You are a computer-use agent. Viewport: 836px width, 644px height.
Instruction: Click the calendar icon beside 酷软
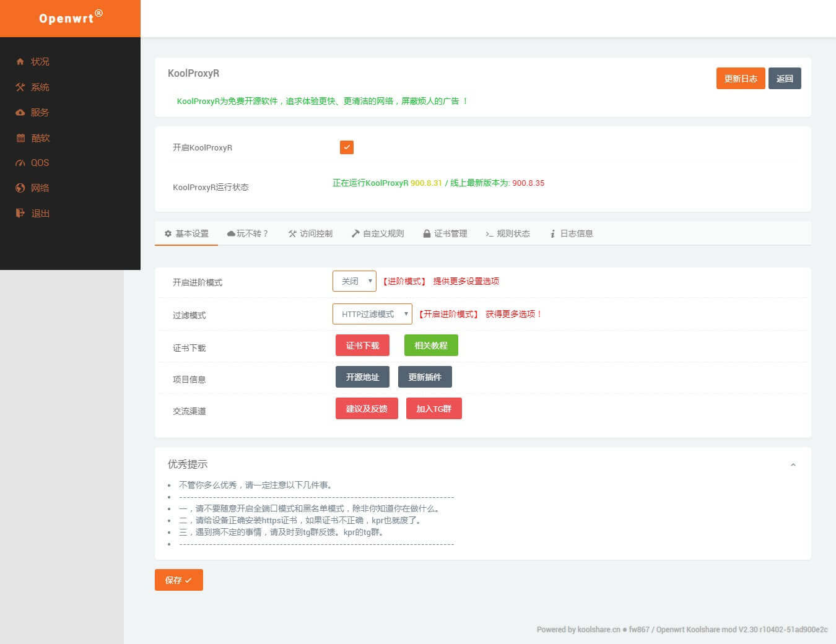[20, 137]
